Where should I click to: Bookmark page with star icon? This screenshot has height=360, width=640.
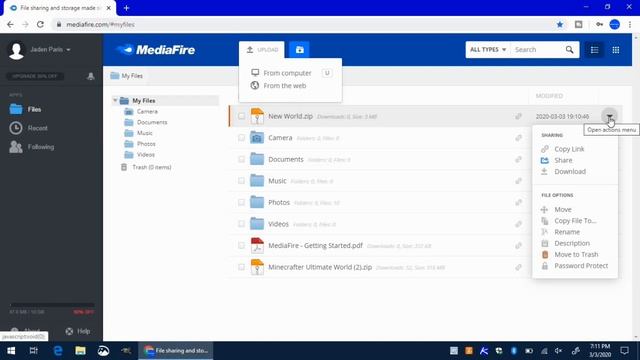[560, 24]
